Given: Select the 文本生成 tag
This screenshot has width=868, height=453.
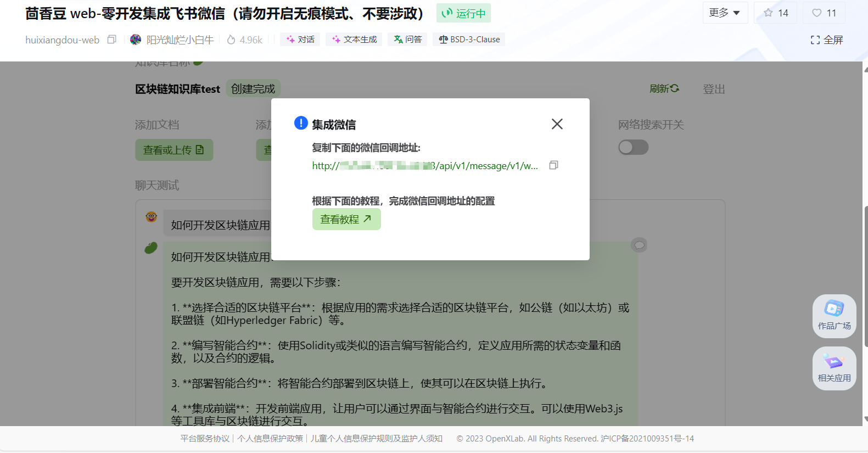Looking at the screenshot, I should [354, 40].
